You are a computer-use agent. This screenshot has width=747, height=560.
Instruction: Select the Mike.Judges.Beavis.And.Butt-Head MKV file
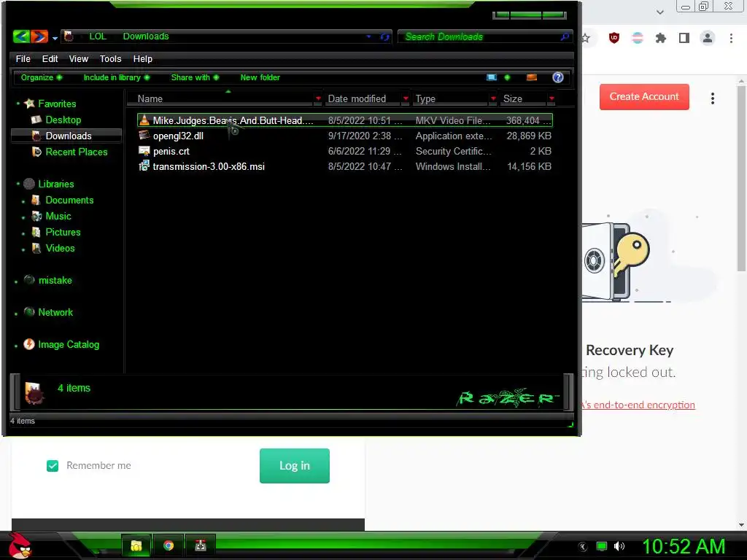[344, 120]
